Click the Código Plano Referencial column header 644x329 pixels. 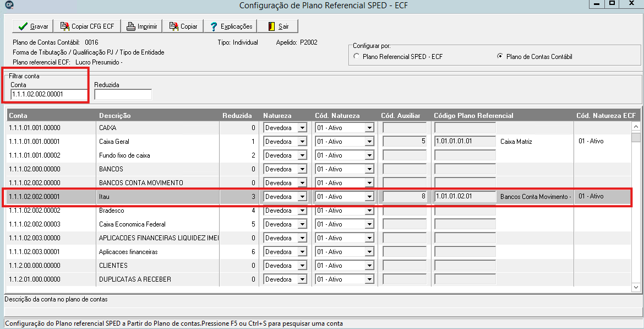click(473, 116)
